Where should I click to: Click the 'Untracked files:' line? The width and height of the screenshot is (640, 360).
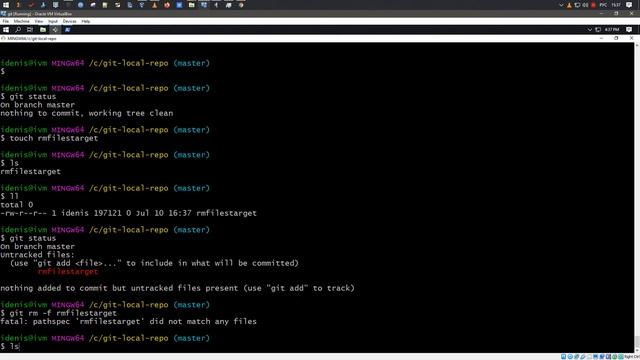tap(38, 255)
